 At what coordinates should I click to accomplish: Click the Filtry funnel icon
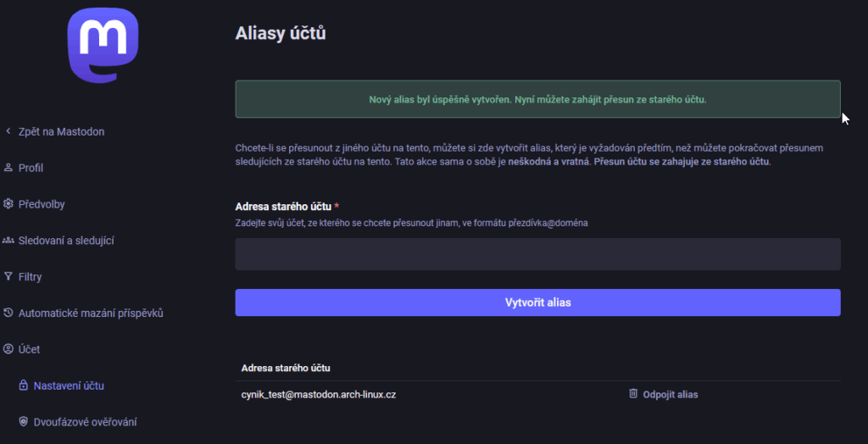(8, 277)
